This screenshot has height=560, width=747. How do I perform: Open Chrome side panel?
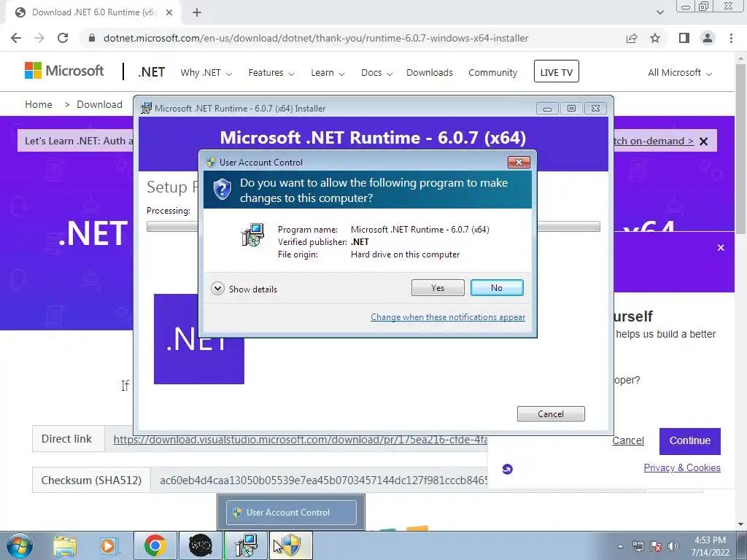point(684,38)
